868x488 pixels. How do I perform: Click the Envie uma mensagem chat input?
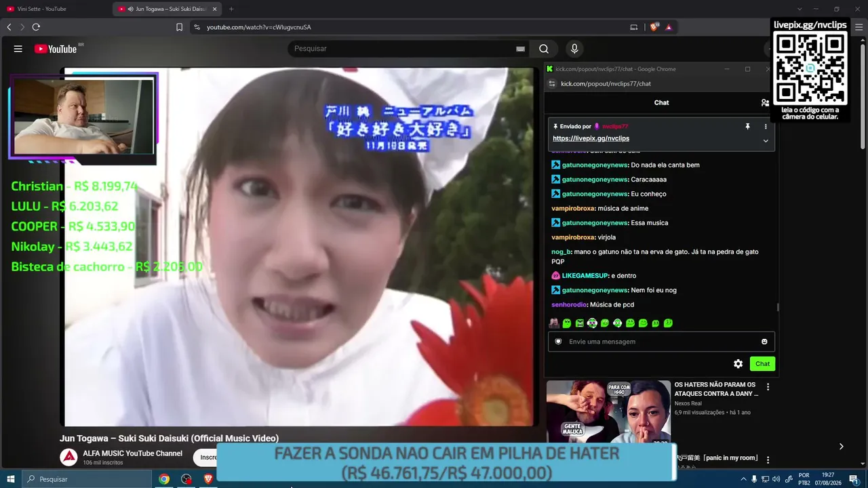[661, 342]
